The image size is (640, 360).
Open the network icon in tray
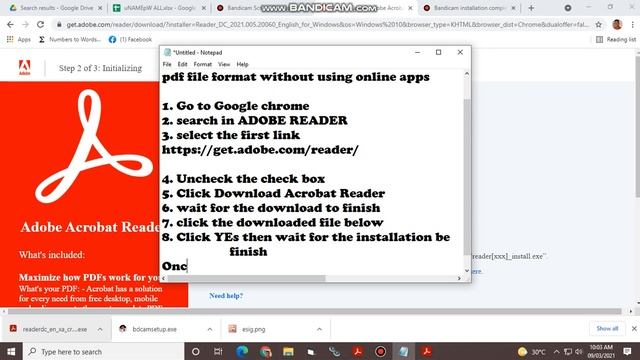(x=568, y=351)
